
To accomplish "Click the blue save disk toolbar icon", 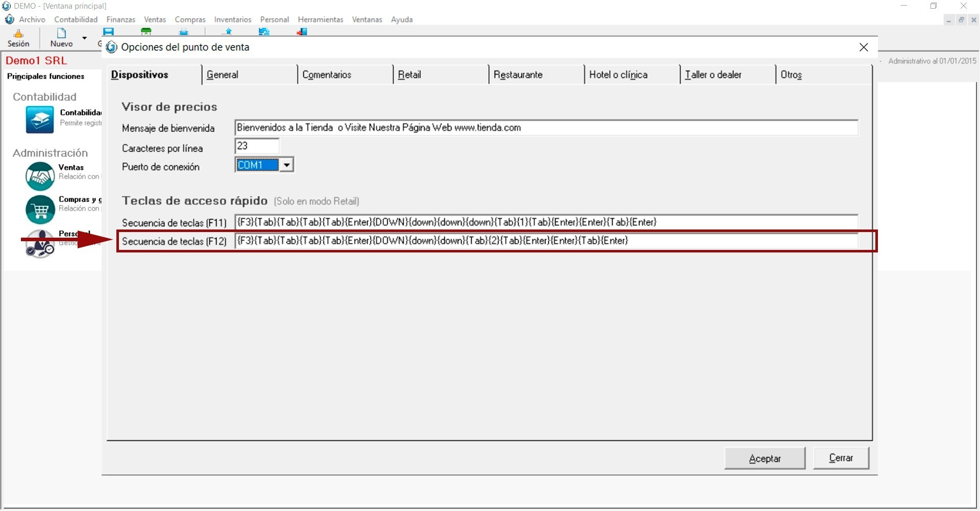I will [108, 32].
